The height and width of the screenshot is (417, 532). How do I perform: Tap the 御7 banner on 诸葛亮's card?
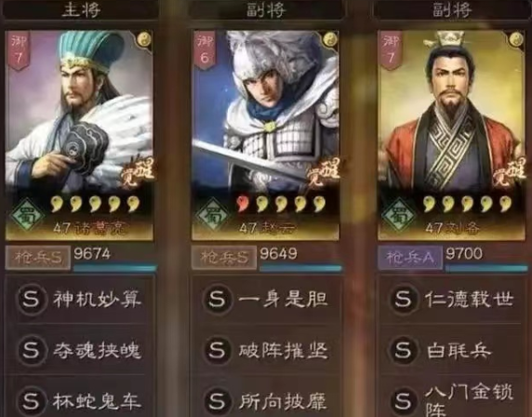tap(19, 50)
